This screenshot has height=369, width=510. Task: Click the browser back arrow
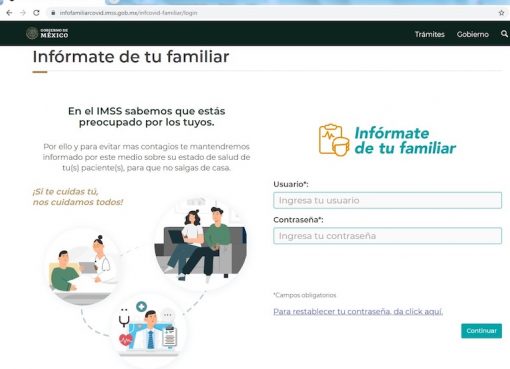(x=9, y=13)
